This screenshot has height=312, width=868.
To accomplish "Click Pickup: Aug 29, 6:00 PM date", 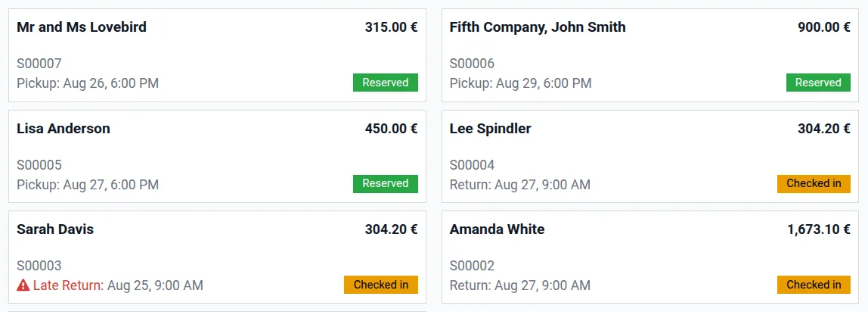I will [520, 83].
